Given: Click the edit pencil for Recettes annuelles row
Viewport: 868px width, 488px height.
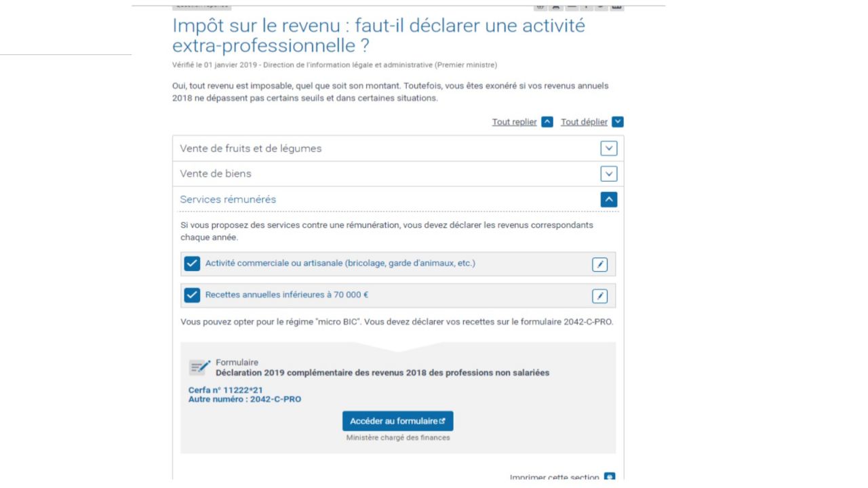Looking at the screenshot, I should (599, 296).
